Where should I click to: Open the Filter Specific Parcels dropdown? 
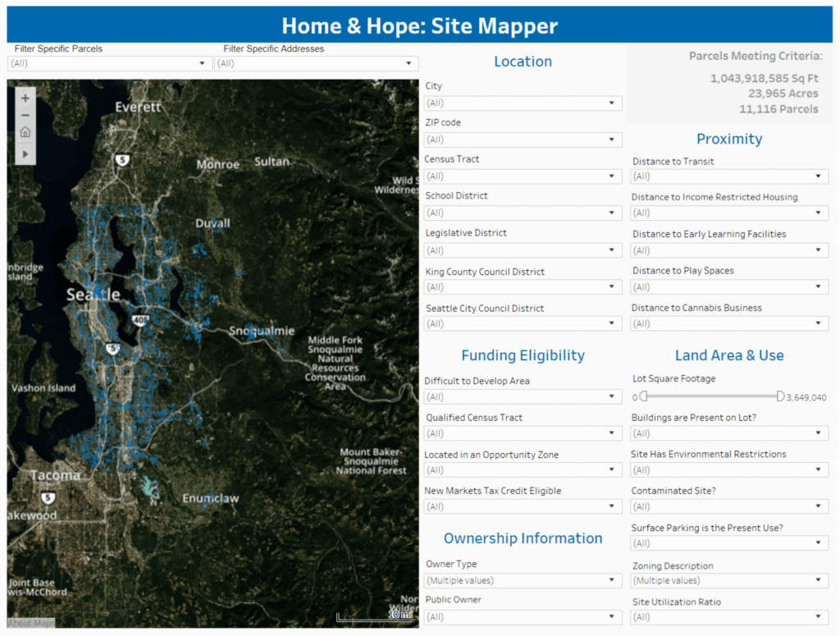coord(201,63)
